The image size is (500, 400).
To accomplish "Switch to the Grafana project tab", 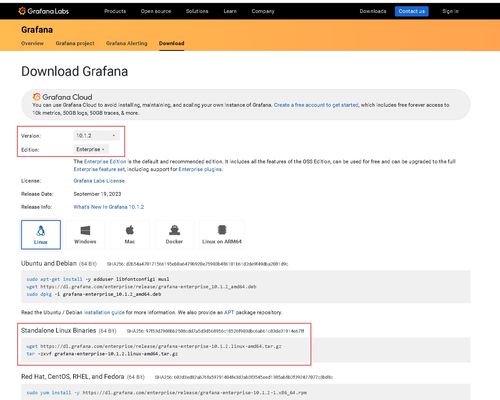I will 75,43.
